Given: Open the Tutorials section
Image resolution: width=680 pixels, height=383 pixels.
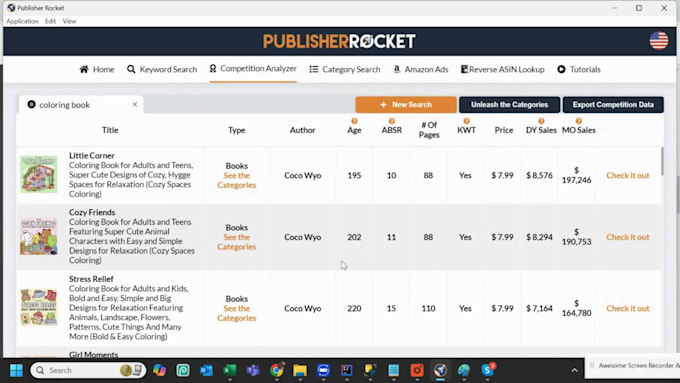Looking at the screenshot, I should point(579,69).
